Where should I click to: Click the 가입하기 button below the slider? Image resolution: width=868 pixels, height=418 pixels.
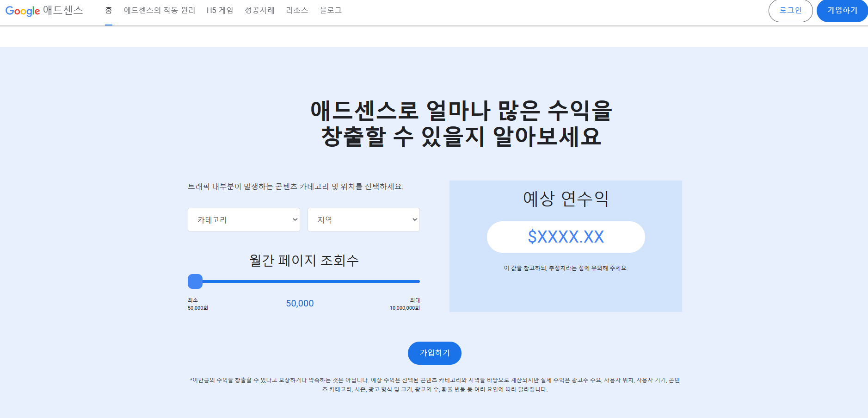click(x=434, y=353)
